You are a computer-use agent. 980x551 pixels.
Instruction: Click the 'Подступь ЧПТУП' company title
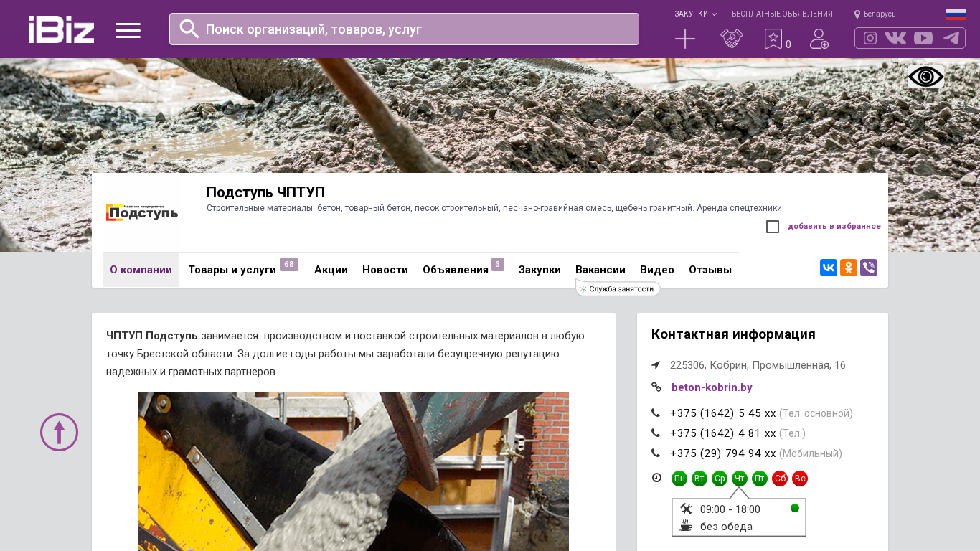(x=265, y=192)
